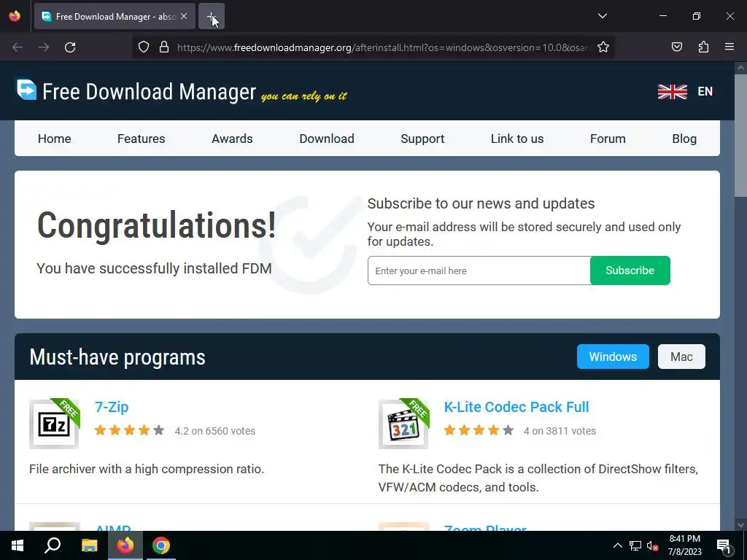Open the taskbar clock and date

coord(684,545)
